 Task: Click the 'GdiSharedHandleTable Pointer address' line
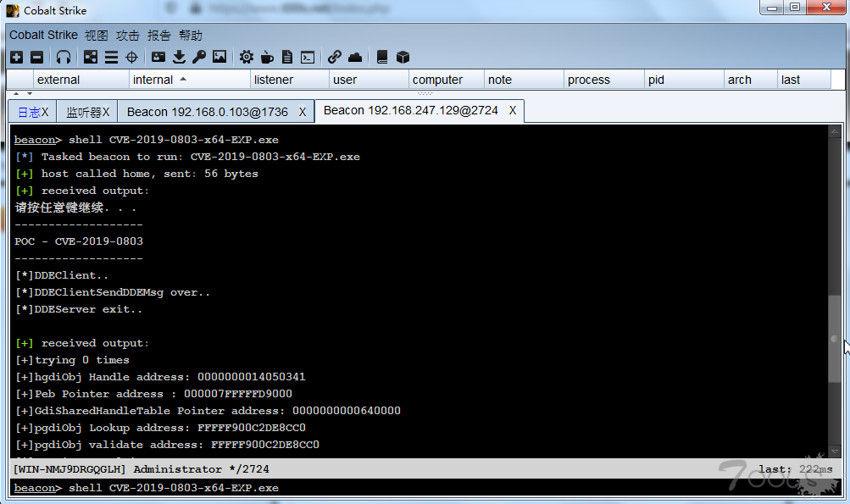pos(208,411)
